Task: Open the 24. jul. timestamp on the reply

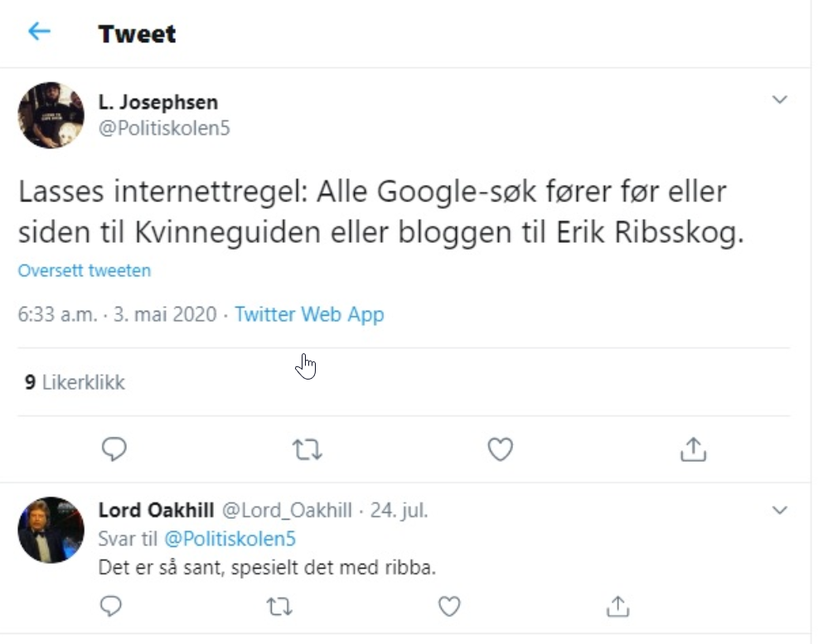Action: point(399,510)
